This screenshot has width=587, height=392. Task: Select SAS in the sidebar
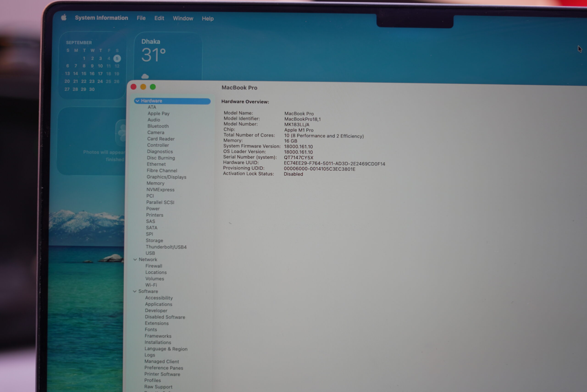click(x=150, y=221)
